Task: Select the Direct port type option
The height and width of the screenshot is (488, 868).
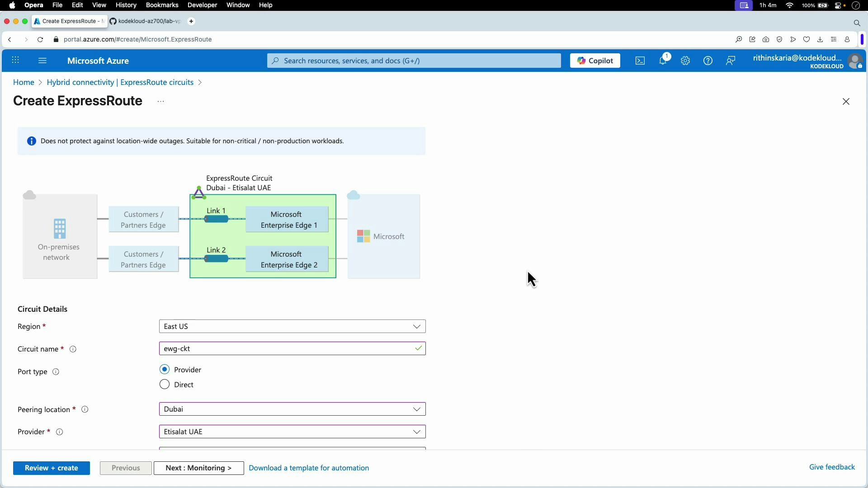Action: coord(165,384)
